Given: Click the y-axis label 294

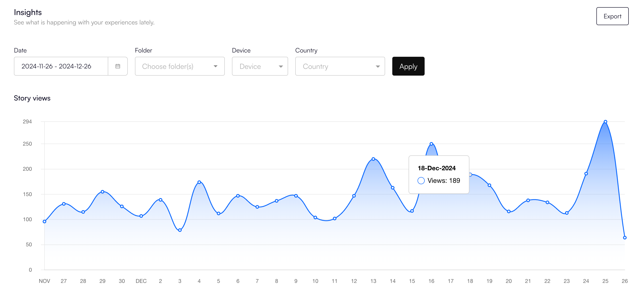Looking at the screenshot, I should click(x=27, y=122).
